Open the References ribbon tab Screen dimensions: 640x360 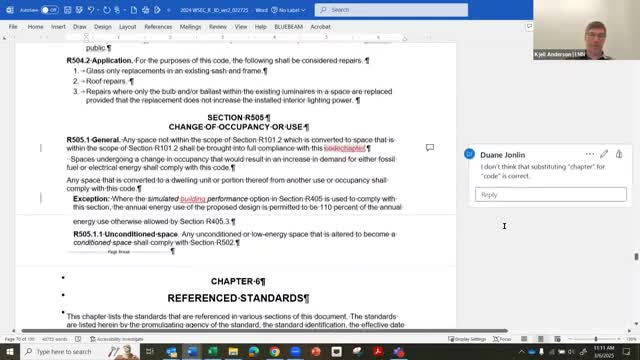158,27
